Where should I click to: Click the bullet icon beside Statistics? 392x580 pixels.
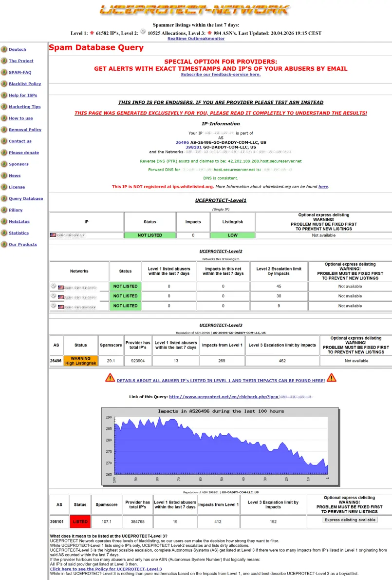coord(4,232)
